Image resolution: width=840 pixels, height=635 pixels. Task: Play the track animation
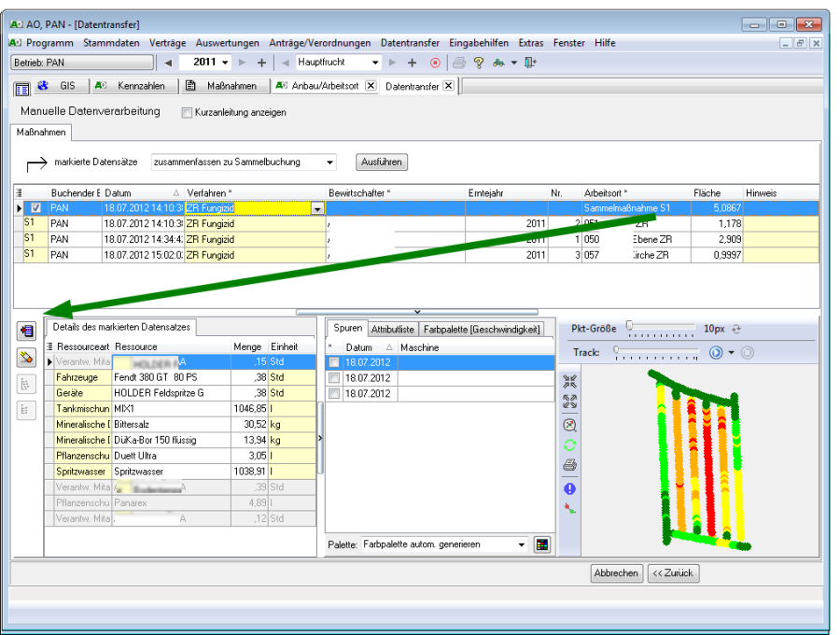pos(716,352)
